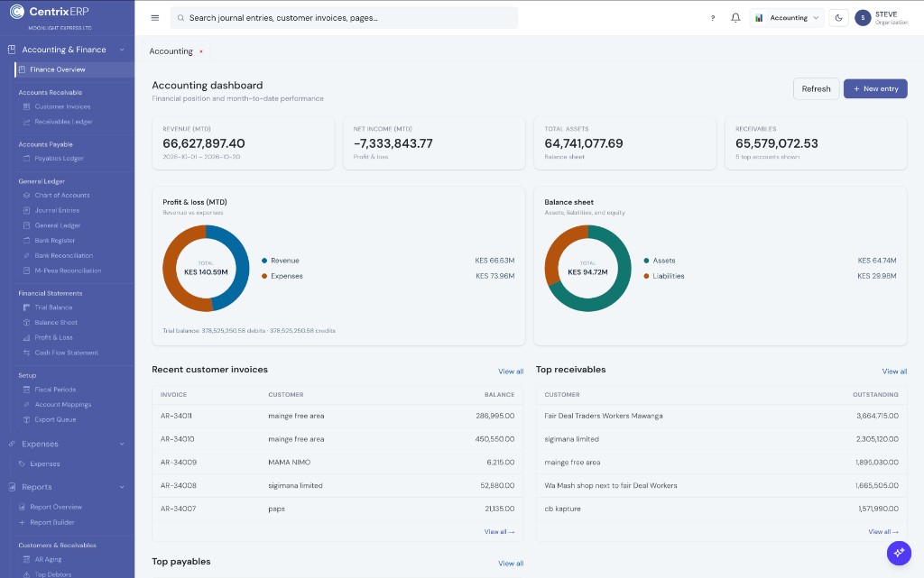Click the Bank Reconciliation icon
The height and width of the screenshot is (578, 924).
26,255
